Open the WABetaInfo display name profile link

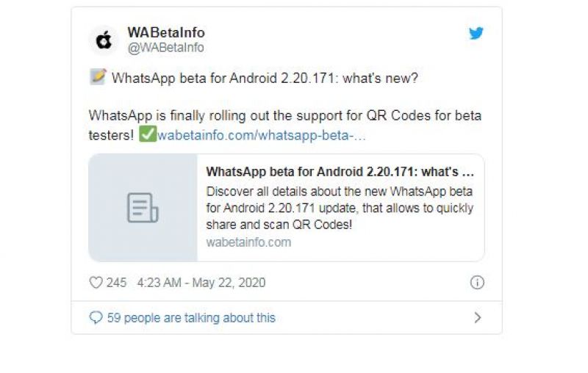click(x=166, y=33)
